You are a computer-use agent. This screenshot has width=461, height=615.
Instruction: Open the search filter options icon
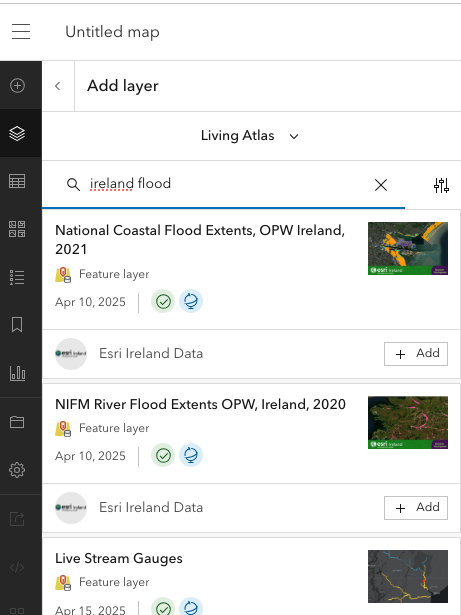pos(441,185)
